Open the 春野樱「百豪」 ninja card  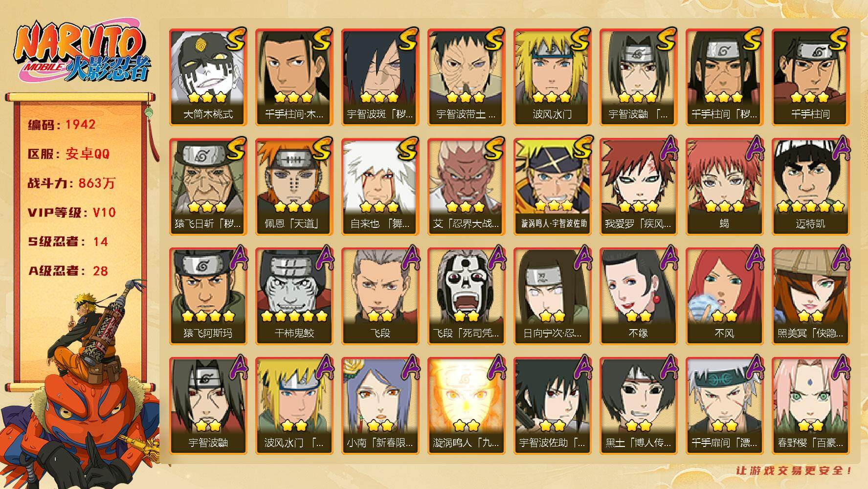coord(810,406)
